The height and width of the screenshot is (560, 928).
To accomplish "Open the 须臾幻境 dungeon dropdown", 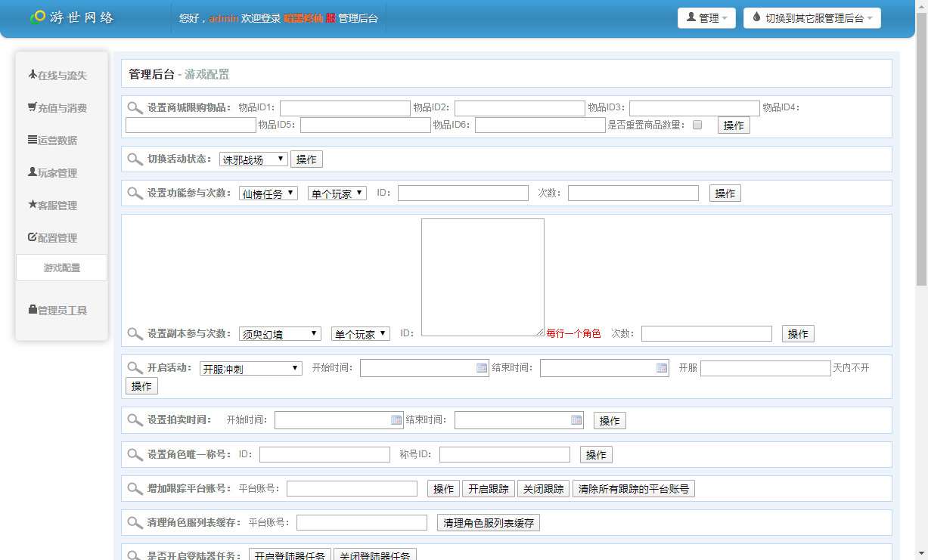I will click(x=280, y=334).
